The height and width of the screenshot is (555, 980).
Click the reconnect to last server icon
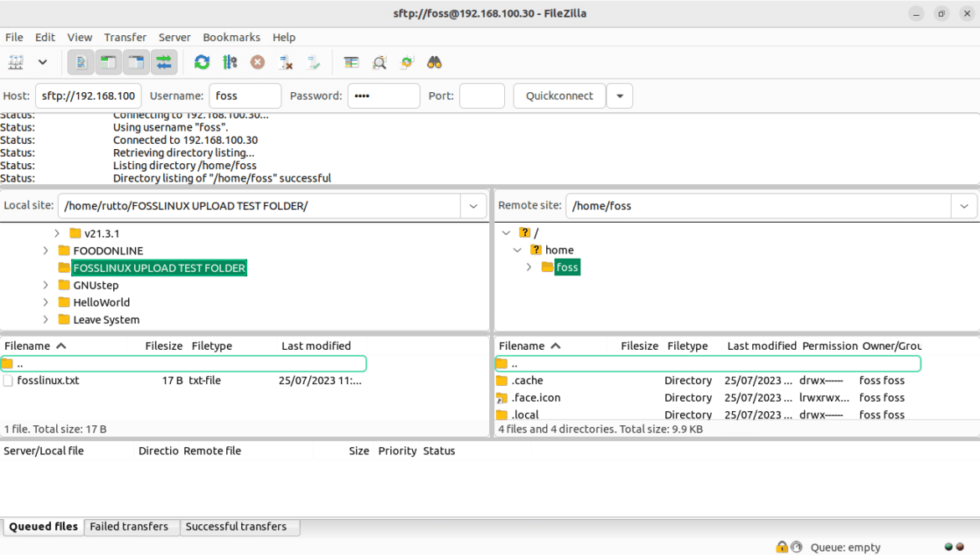click(x=313, y=63)
